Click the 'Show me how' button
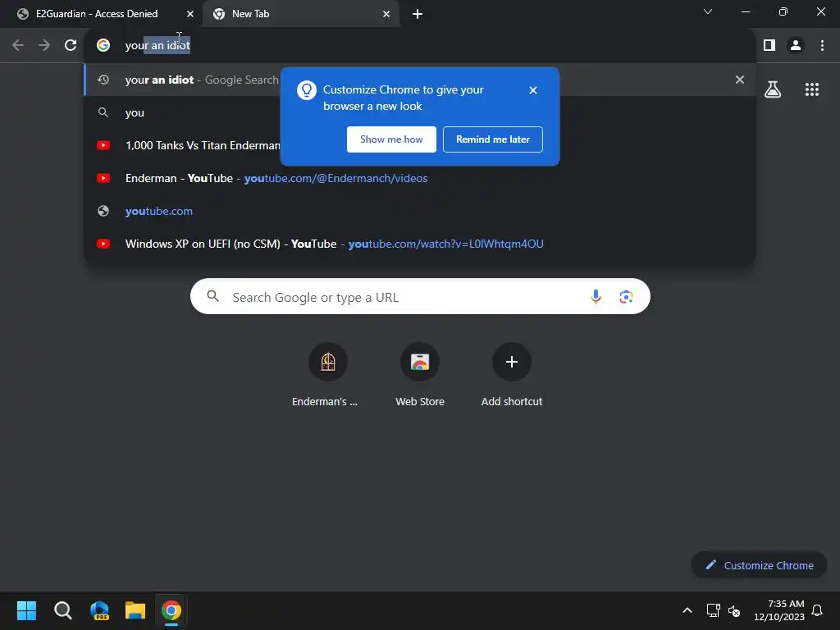The width and height of the screenshot is (840, 630). 391,139
